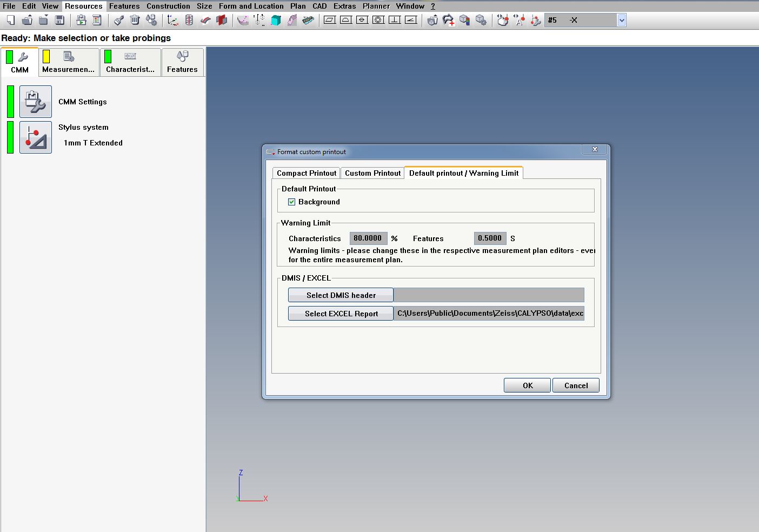Switch to the Compact Printout tab
This screenshot has width=759, height=532.
pos(307,173)
